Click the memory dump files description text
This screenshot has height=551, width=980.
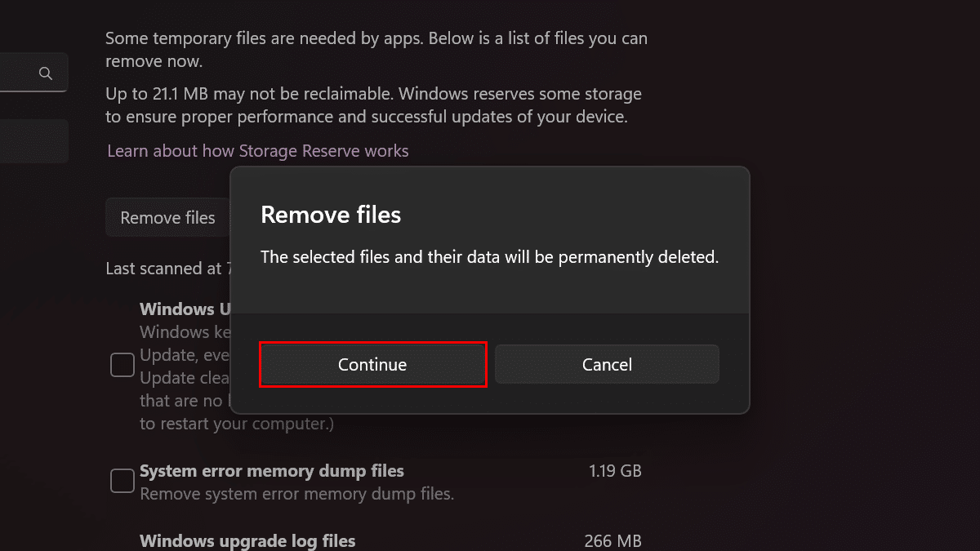tap(296, 495)
